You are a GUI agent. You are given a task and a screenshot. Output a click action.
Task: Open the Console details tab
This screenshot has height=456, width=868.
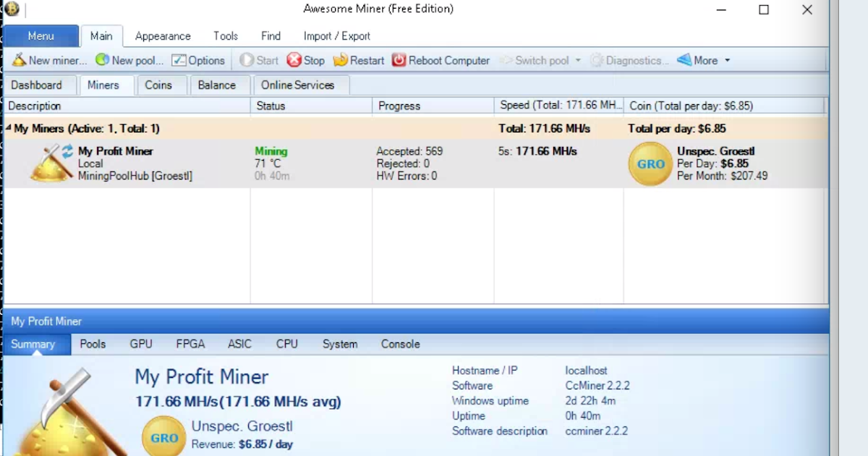(401, 345)
